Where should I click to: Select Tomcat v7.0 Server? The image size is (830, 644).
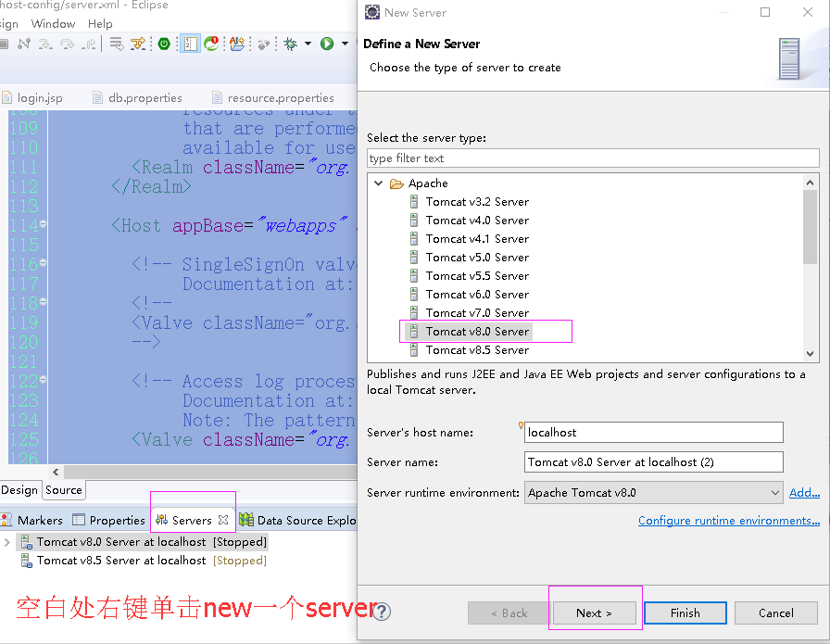tap(477, 313)
